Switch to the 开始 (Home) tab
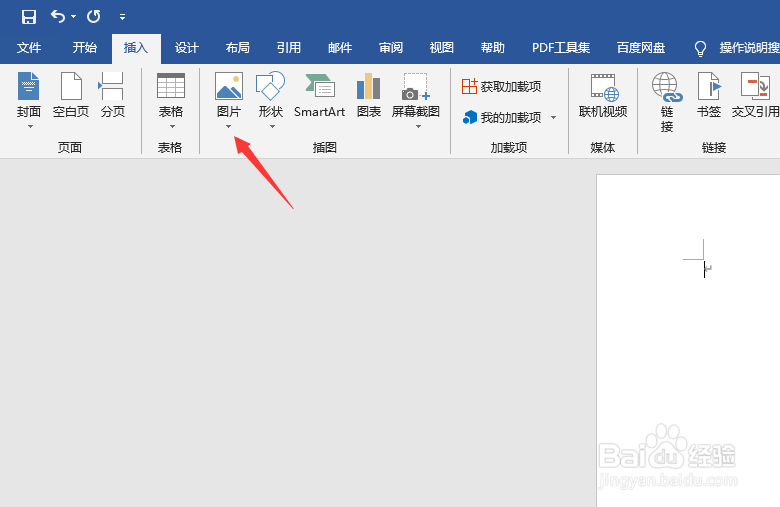780x507 pixels. tap(85, 48)
